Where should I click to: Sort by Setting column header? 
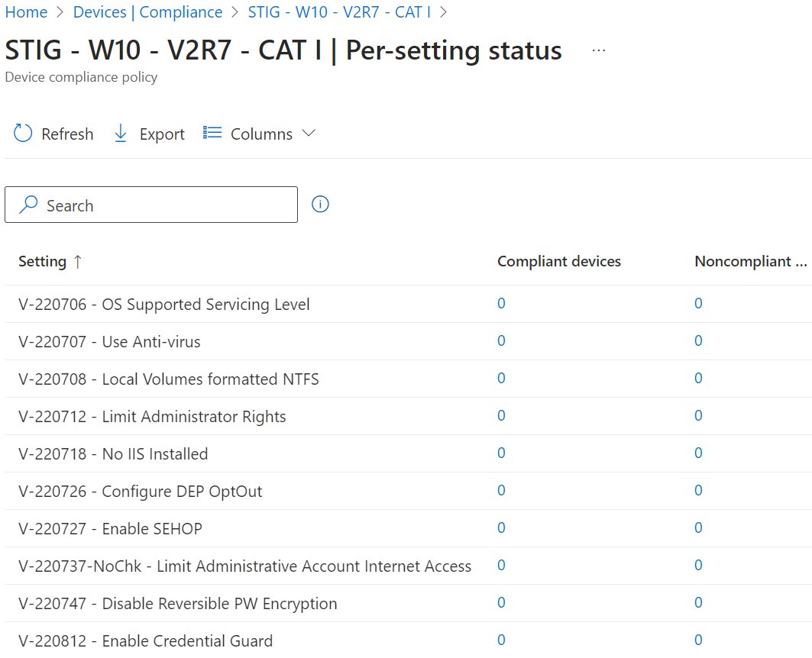point(43,262)
